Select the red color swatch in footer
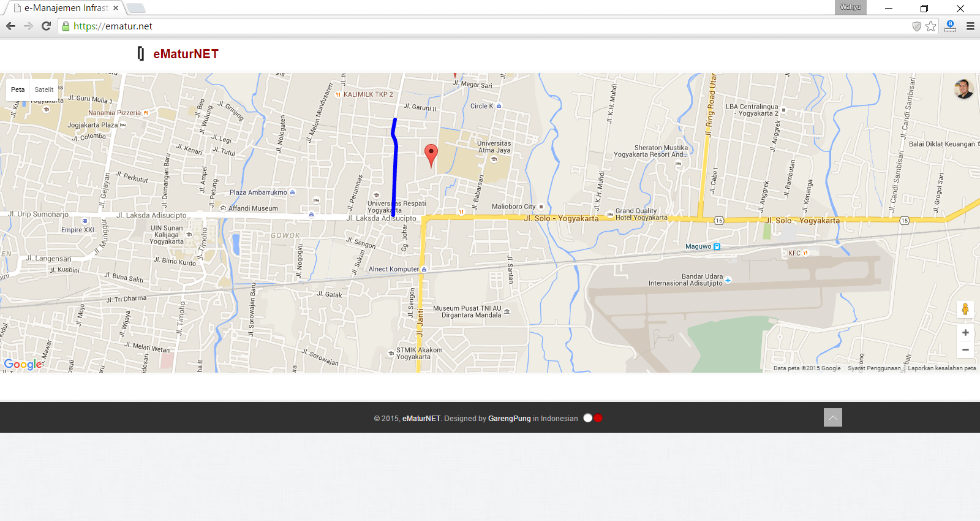Viewport: 980px width, 521px height. (x=598, y=418)
